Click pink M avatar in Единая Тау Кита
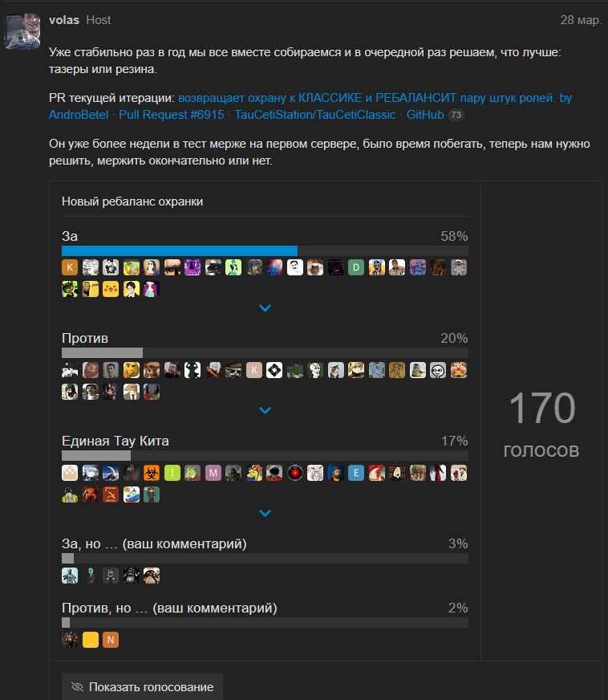 213,473
